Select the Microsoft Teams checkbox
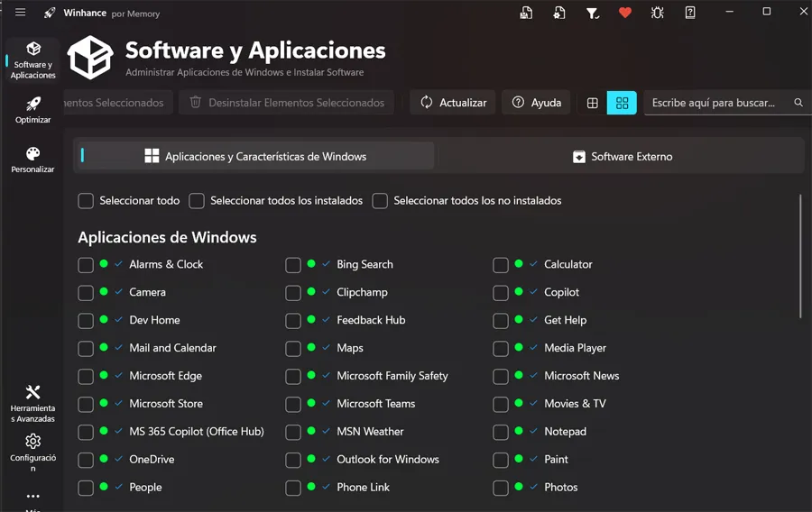Image resolution: width=812 pixels, height=512 pixels. click(293, 405)
